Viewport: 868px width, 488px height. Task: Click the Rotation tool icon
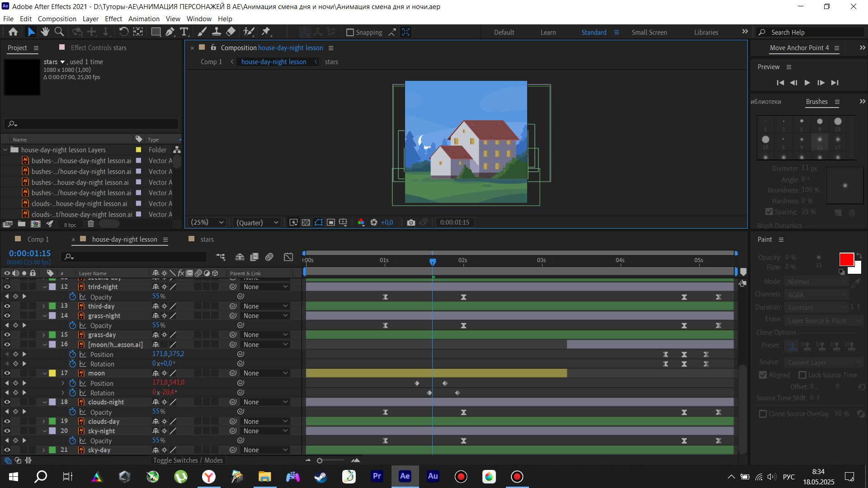click(x=123, y=32)
